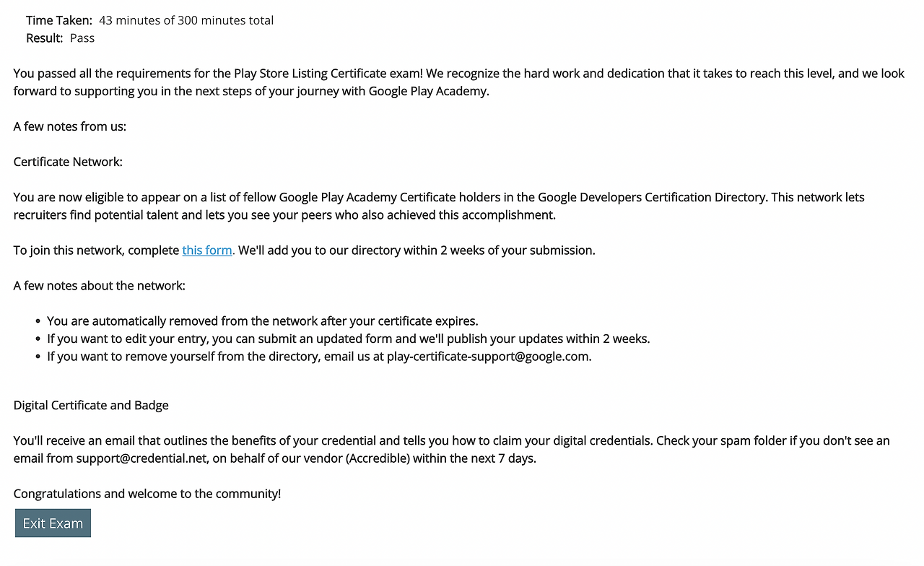The width and height of the screenshot is (924, 566).
Task: Click the play-certificate-support@google.com email address
Action: pos(488,357)
